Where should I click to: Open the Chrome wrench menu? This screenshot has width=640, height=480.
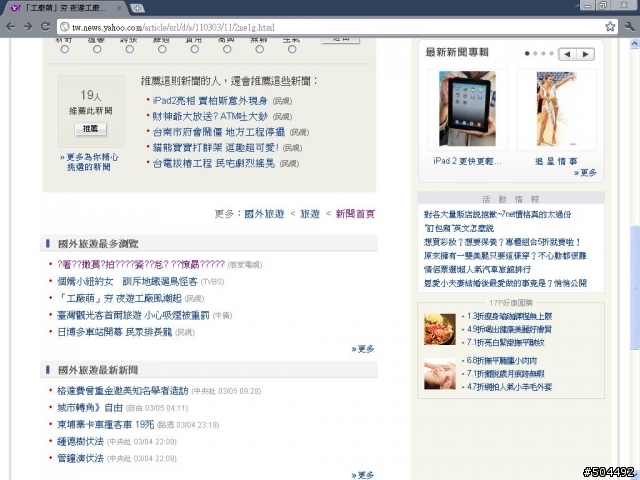pos(629,27)
